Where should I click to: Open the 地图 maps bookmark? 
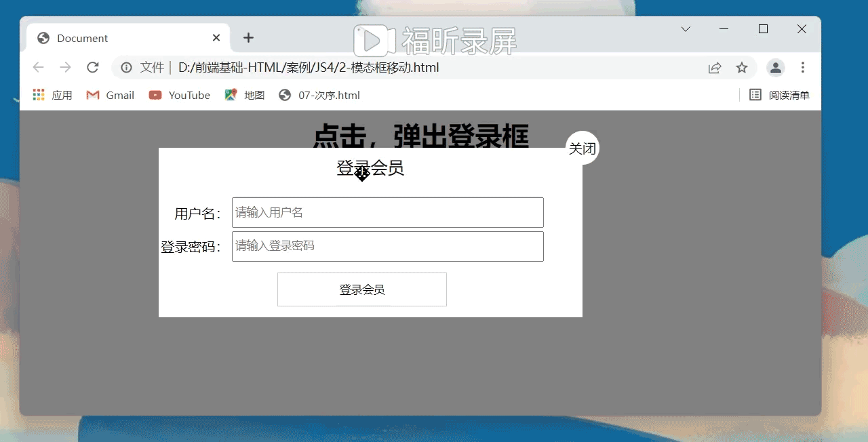pos(245,95)
